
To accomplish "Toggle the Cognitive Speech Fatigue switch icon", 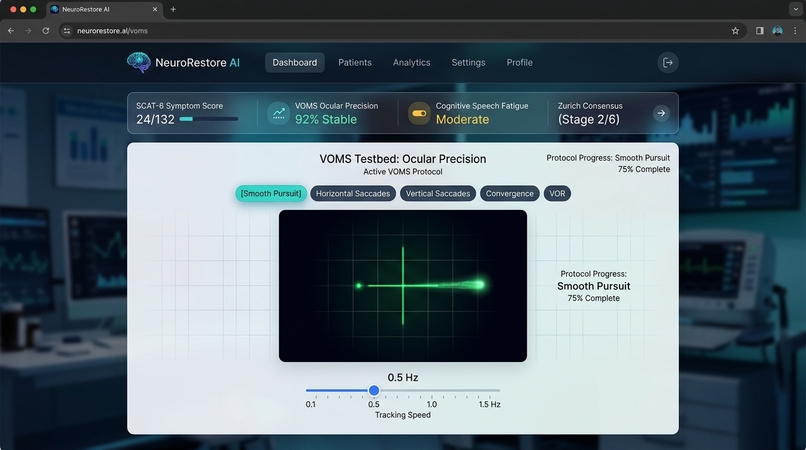I will 419,113.
